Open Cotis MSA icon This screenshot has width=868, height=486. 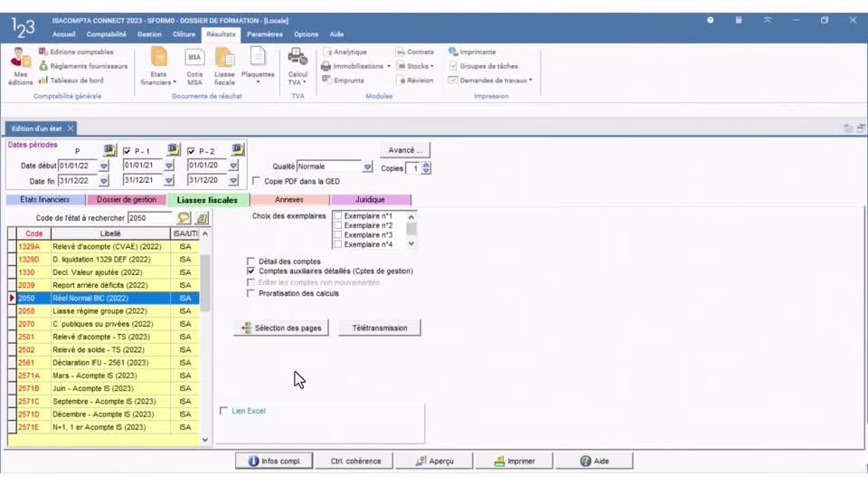[194, 66]
